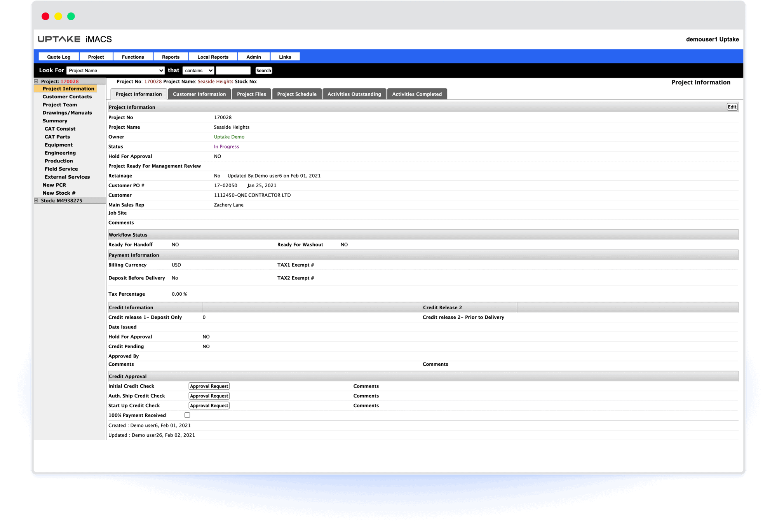Open the Quote Log menu

59,57
